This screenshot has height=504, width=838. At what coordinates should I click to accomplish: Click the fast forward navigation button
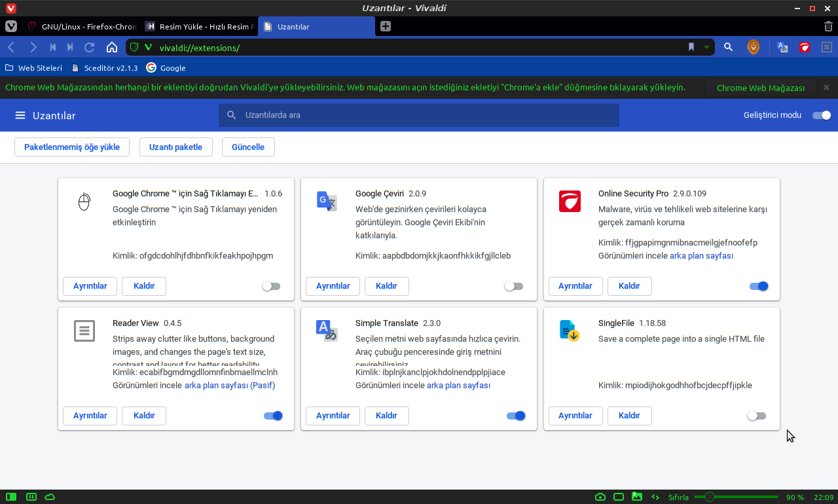tap(70, 47)
